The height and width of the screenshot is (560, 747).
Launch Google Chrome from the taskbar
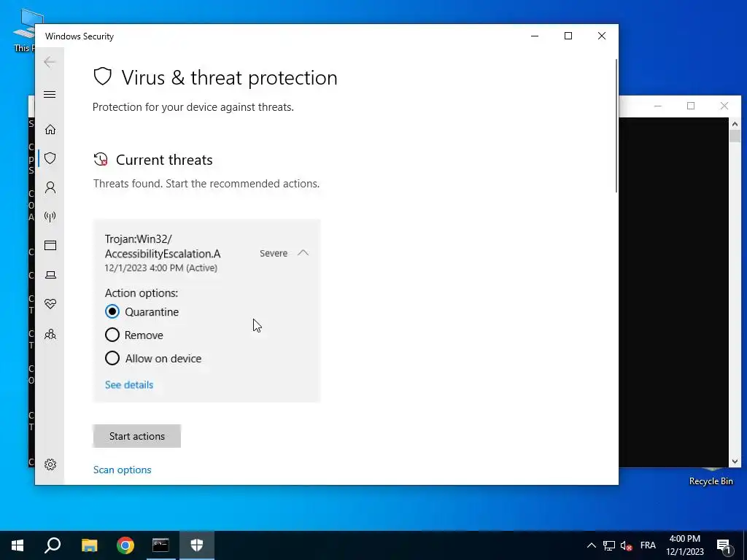[125, 545]
